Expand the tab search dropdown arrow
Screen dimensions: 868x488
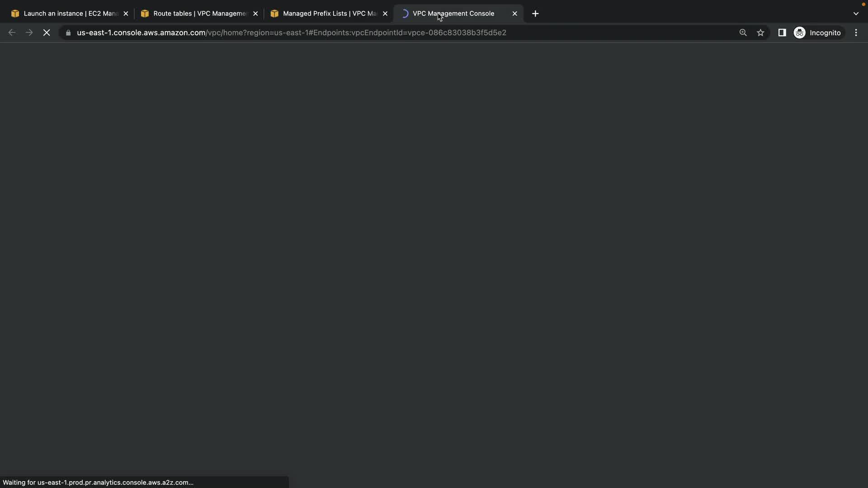tap(855, 14)
